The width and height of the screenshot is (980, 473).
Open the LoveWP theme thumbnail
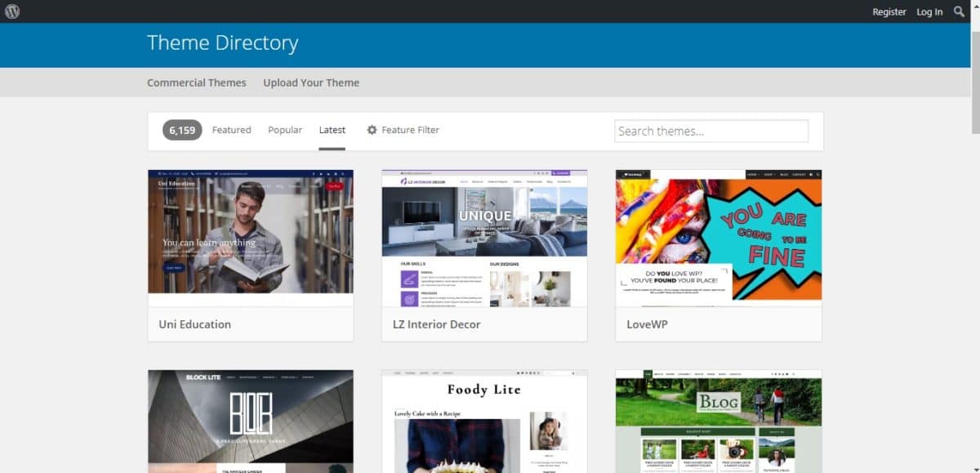[718, 235]
